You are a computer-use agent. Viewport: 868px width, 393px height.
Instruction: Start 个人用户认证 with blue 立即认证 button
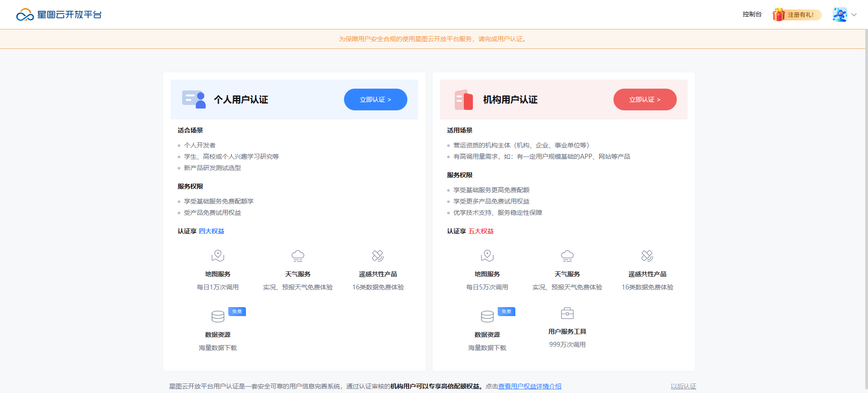pos(375,99)
